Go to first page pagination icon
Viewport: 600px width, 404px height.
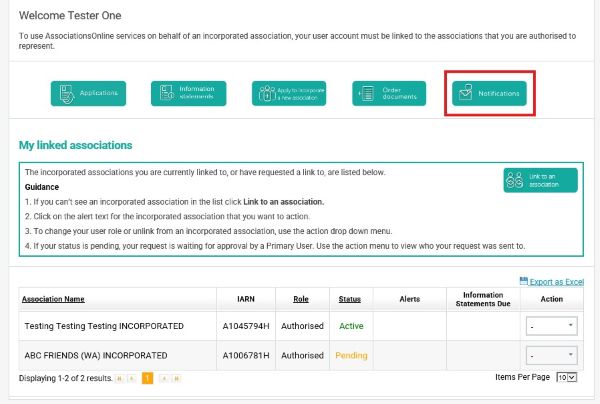(x=119, y=378)
